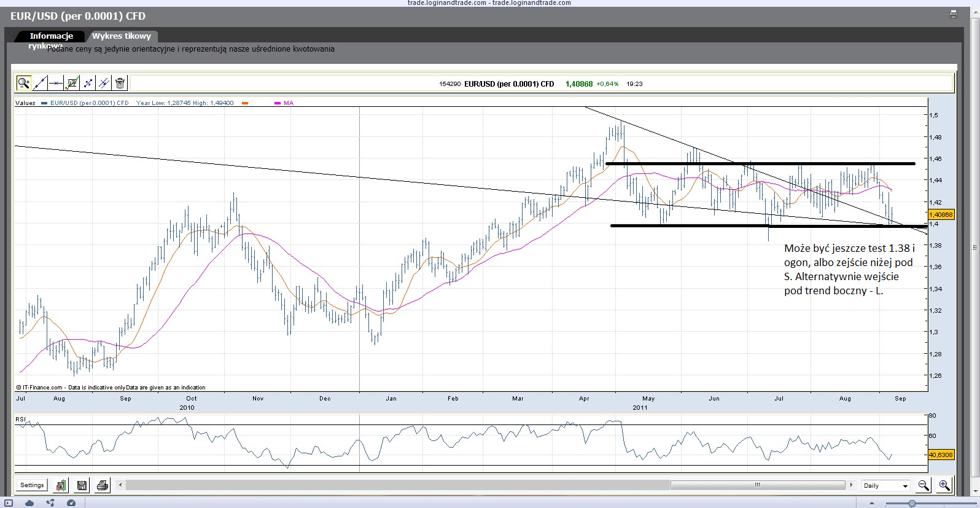Switch to the Wykres tikowy tab

click(x=122, y=36)
